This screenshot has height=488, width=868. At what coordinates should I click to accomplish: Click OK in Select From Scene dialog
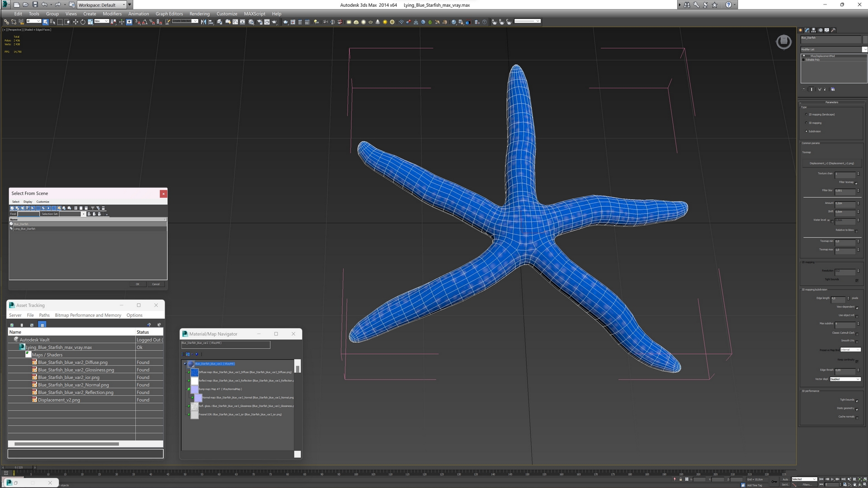click(x=137, y=284)
